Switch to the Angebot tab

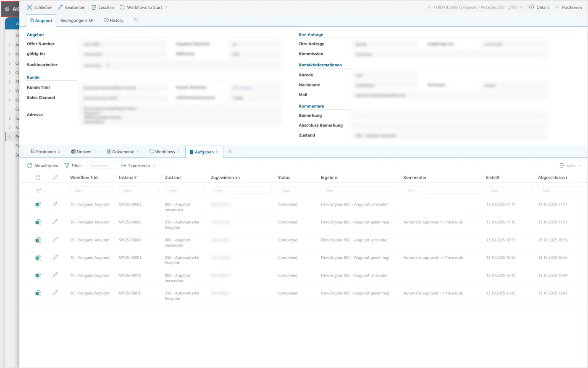tap(41, 21)
